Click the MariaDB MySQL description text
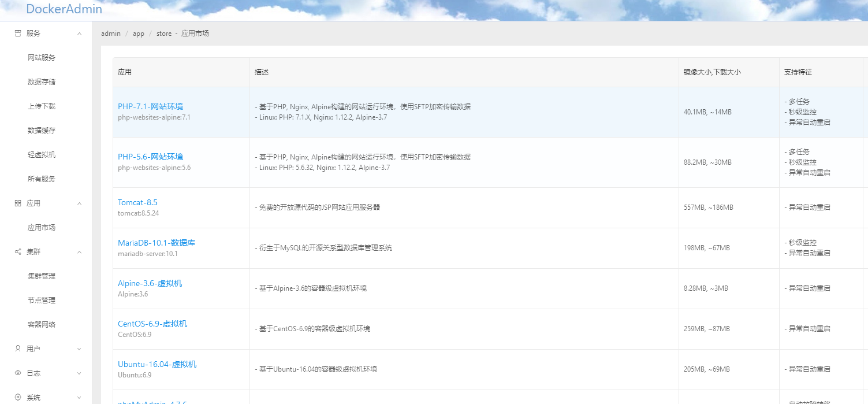 click(x=323, y=248)
